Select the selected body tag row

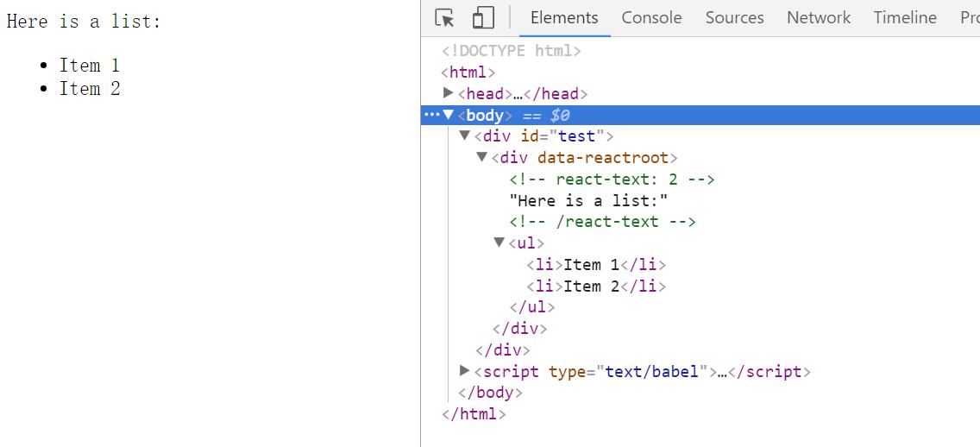(x=700, y=116)
